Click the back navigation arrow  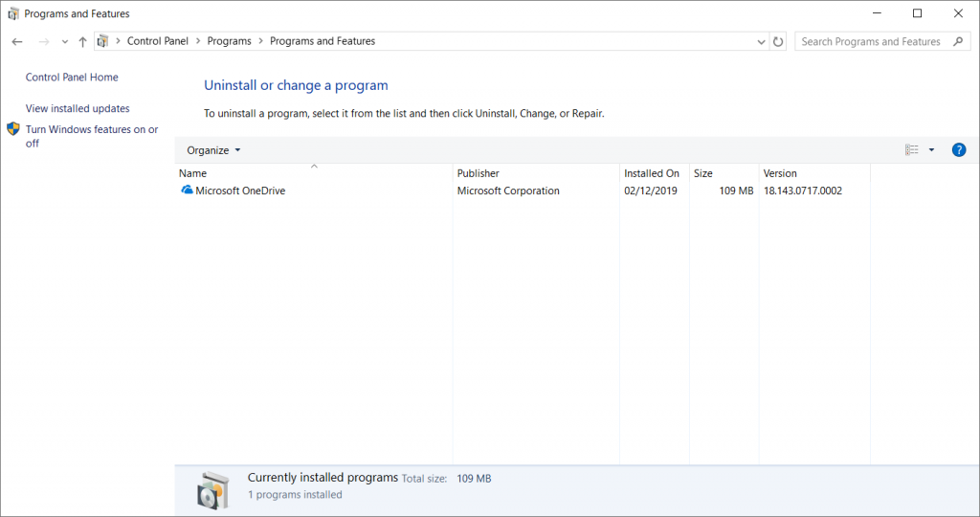(17, 41)
